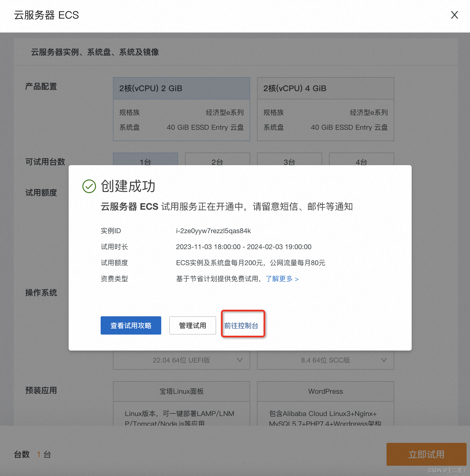Click the green success checkmark icon

click(x=89, y=186)
